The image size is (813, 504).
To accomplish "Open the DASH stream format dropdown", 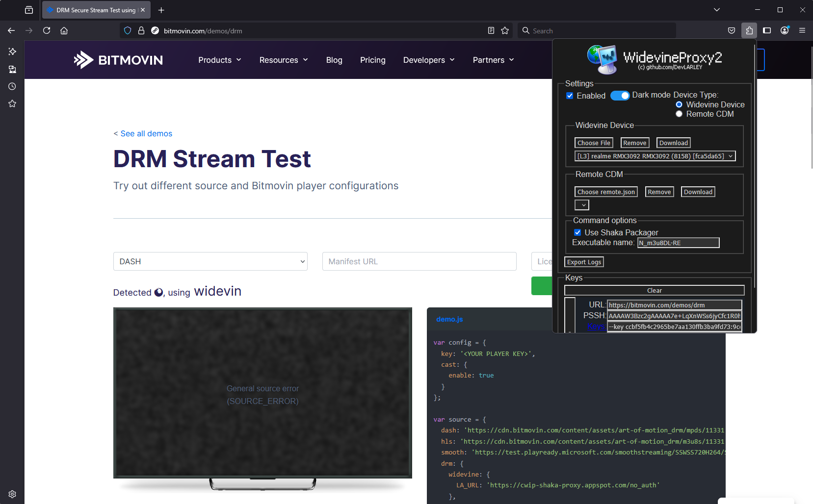I will [x=210, y=261].
